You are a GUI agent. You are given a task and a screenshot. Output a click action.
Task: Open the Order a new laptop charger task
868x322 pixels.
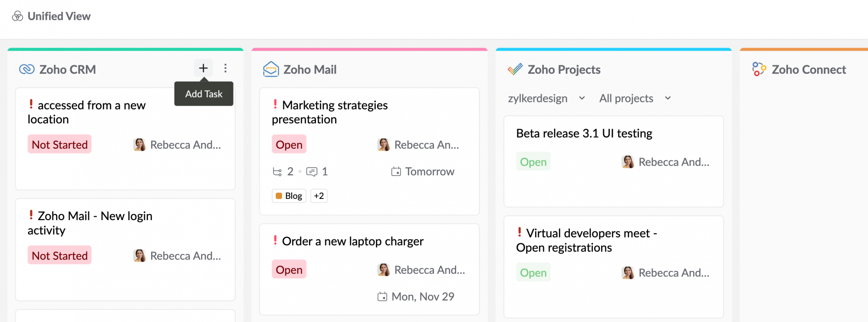352,241
